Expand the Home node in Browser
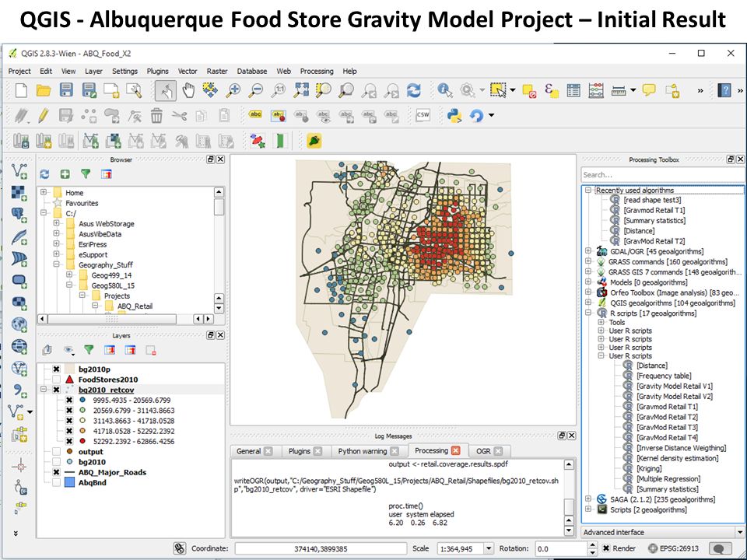747x560 pixels. click(44, 192)
